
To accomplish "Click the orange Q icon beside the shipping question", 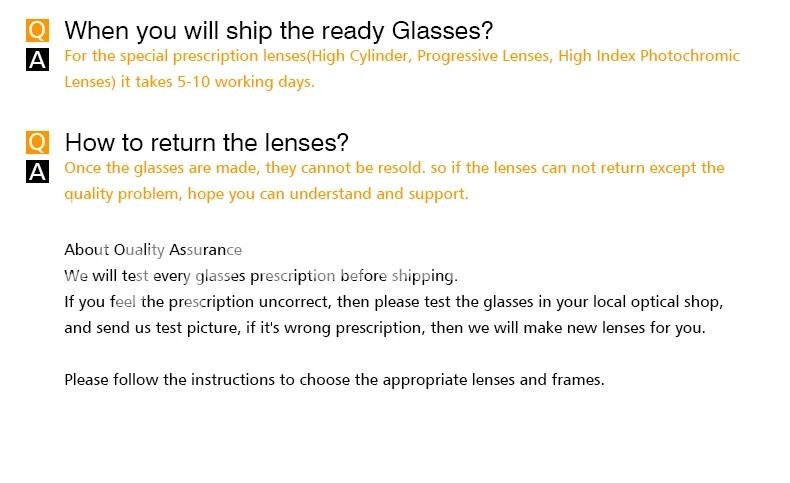I will click(x=37, y=32).
